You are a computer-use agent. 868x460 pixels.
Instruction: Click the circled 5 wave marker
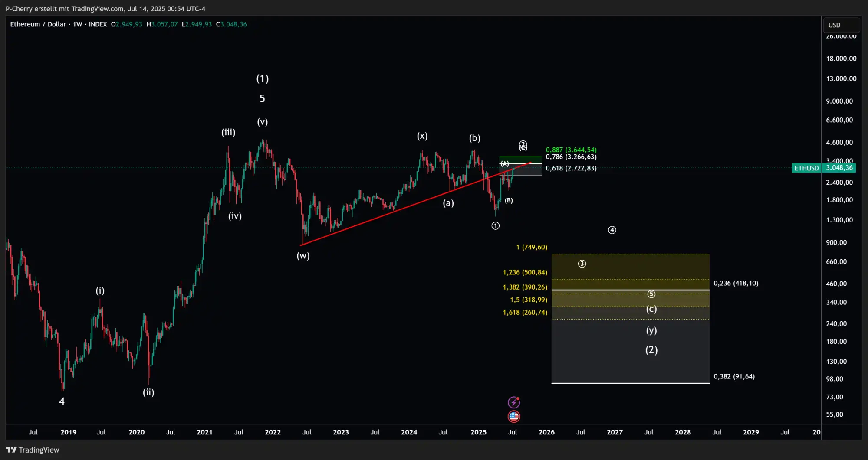pyautogui.click(x=651, y=294)
